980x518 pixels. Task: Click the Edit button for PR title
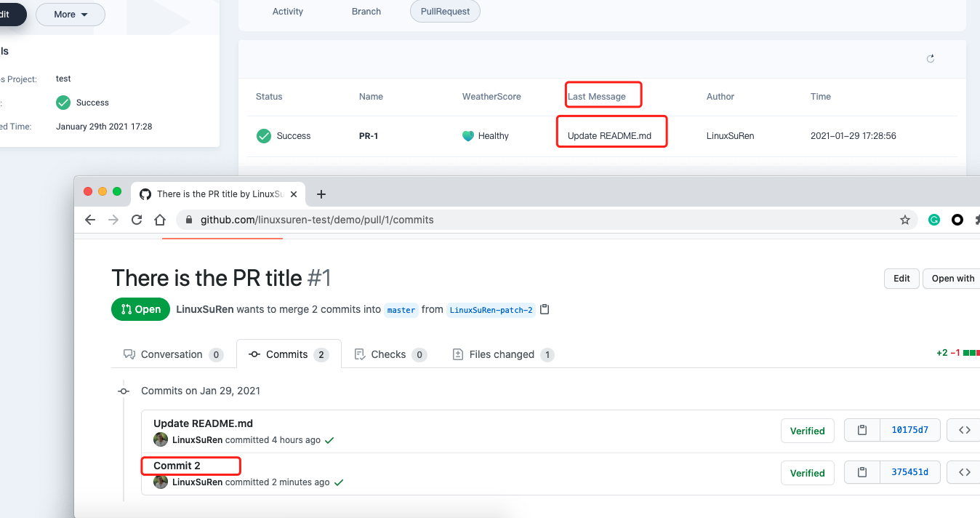pos(901,279)
